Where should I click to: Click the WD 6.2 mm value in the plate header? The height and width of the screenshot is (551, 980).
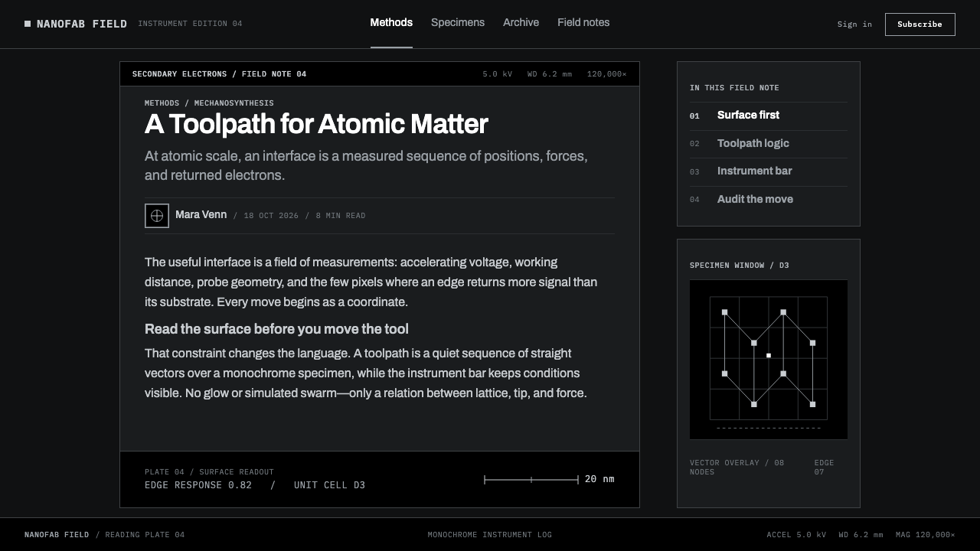tap(550, 74)
